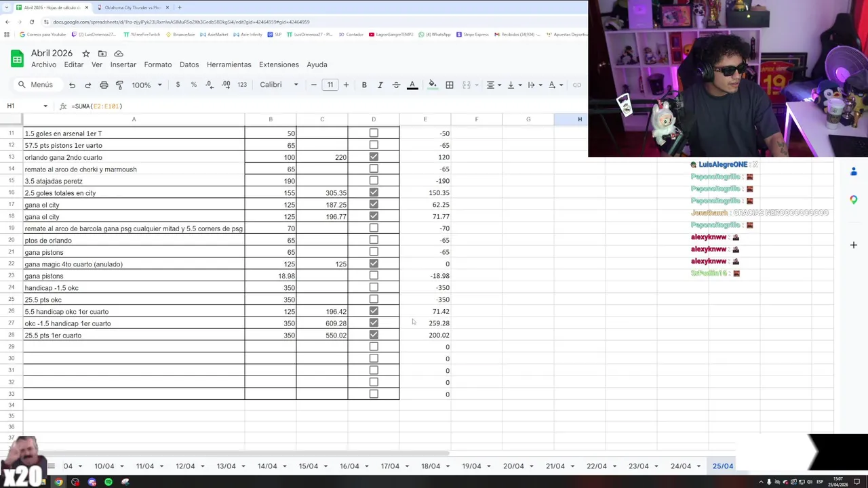The image size is (868, 488).
Task: Open Chrome from the taskbar
Action: coord(59,482)
